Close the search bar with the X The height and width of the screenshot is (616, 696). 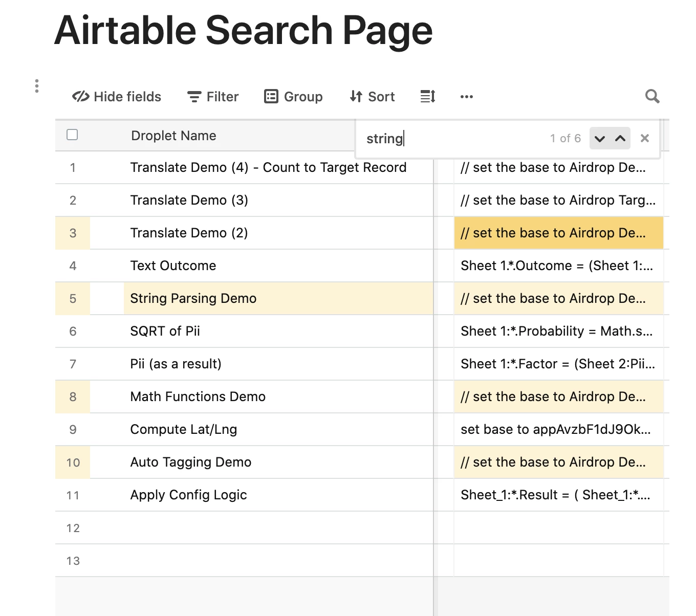click(x=645, y=138)
